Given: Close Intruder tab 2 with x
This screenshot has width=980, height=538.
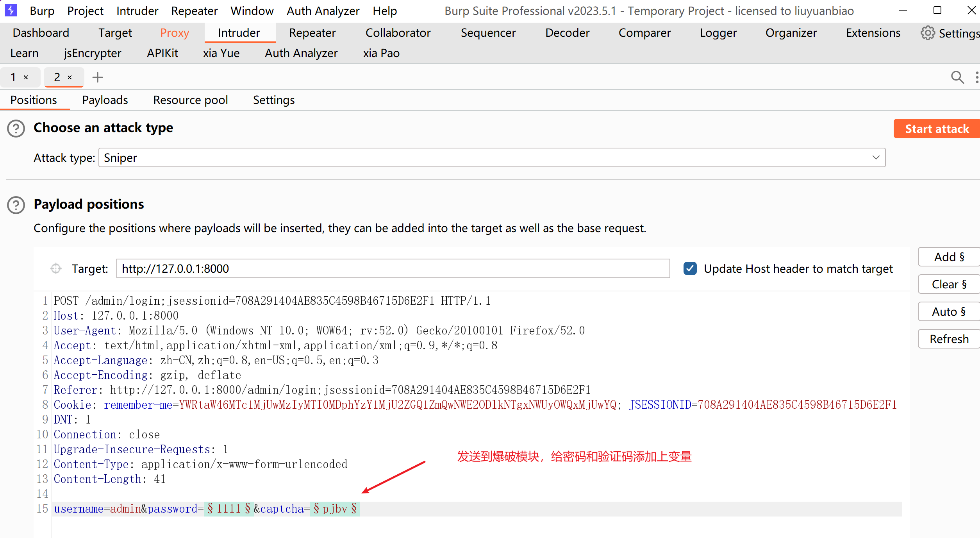Looking at the screenshot, I should point(70,77).
